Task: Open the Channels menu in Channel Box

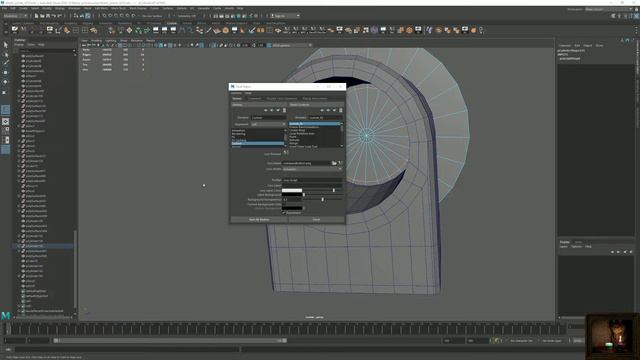Action: [x=565, y=45]
